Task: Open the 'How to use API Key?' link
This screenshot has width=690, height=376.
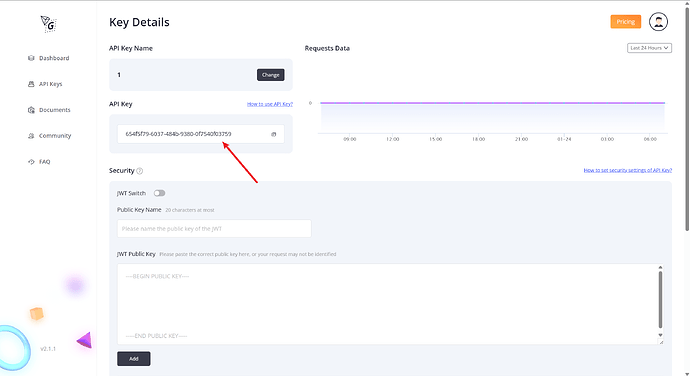Action: 270,104
